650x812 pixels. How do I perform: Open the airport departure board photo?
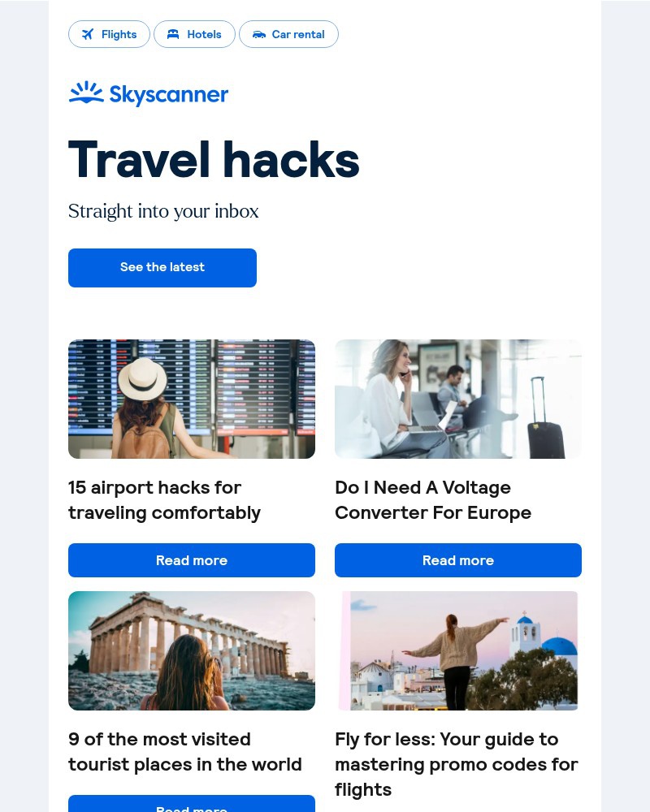click(192, 399)
